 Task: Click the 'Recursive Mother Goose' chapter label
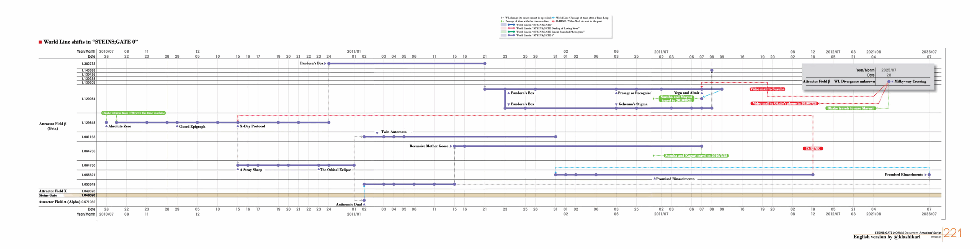428,146
